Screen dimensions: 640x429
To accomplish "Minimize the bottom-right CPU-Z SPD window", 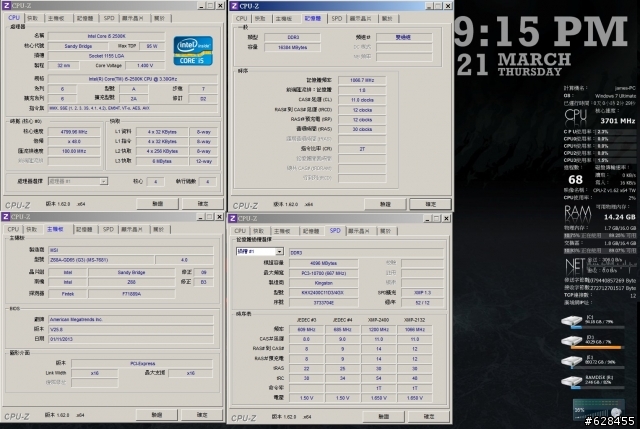I will [x=427, y=218].
